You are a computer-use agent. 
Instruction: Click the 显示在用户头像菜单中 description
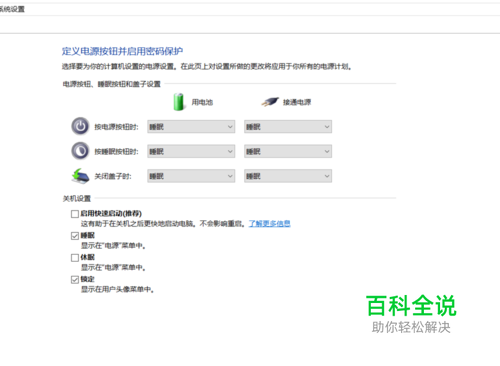click(x=117, y=289)
